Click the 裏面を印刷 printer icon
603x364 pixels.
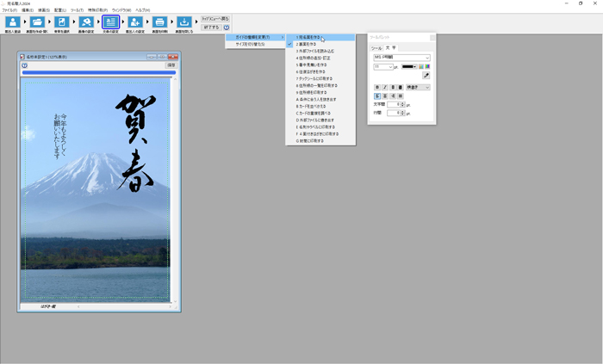pyautogui.click(x=159, y=22)
